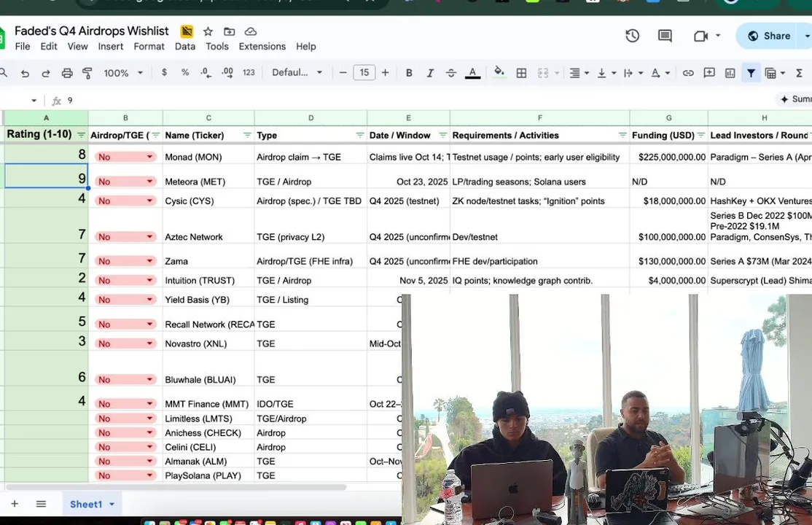This screenshot has height=525, width=812.
Task: Open the Date / Window column filter
Action: pyautogui.click(x=442, y=136)
